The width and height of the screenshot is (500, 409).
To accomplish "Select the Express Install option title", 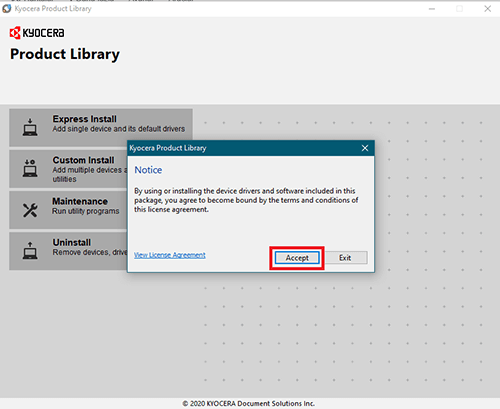I will coord(85,119).
